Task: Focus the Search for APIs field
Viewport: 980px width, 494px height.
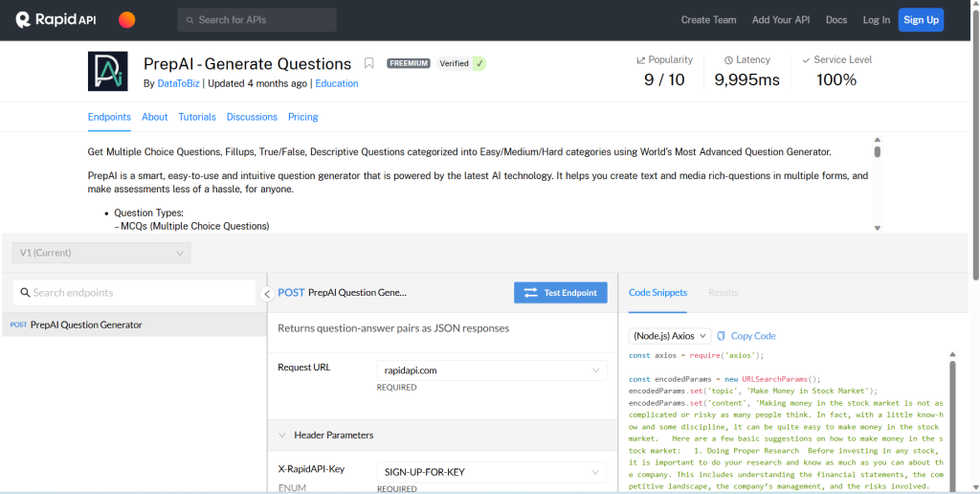Action: tap(256, 20)
